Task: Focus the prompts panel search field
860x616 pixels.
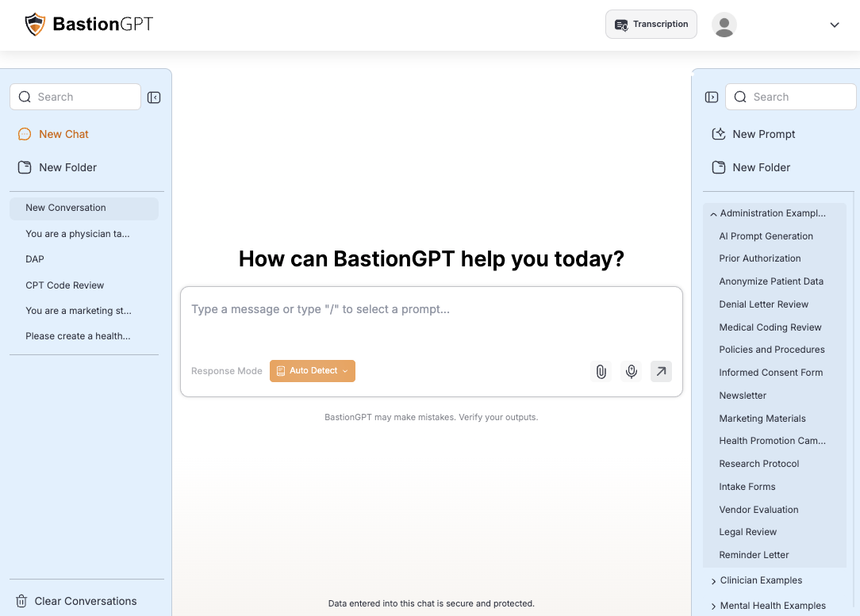Action: [790, 97]
